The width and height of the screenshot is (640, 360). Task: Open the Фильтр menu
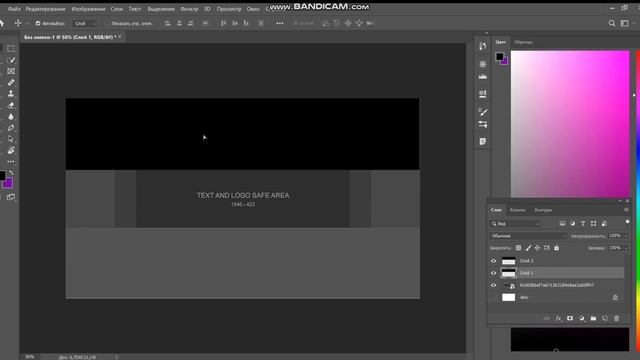189,9
